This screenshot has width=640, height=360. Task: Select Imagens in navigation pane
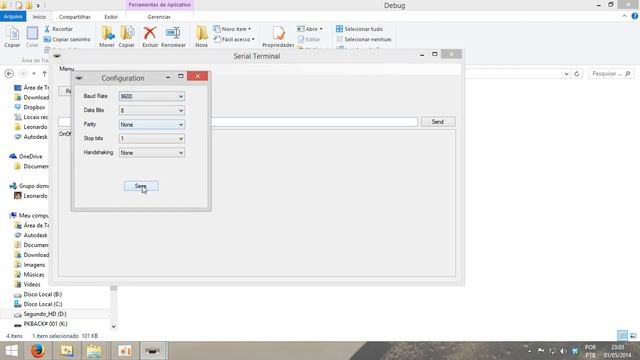(30, 265)
